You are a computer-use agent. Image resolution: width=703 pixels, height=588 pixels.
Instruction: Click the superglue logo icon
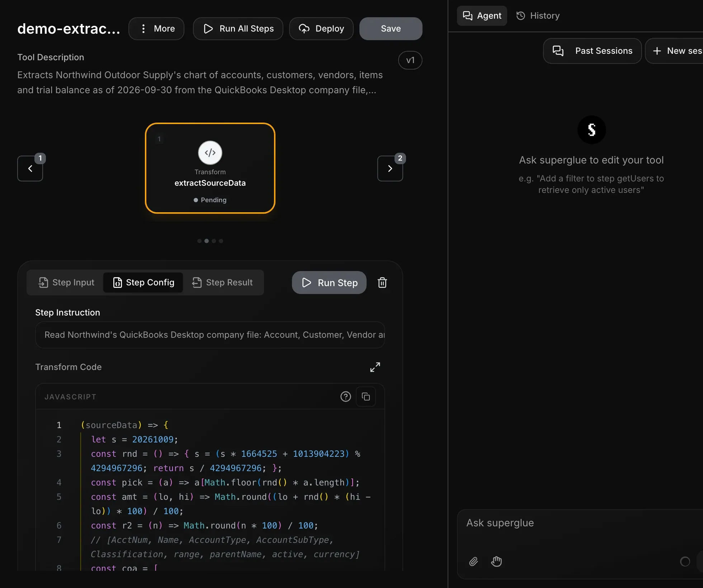pos(592,130)
